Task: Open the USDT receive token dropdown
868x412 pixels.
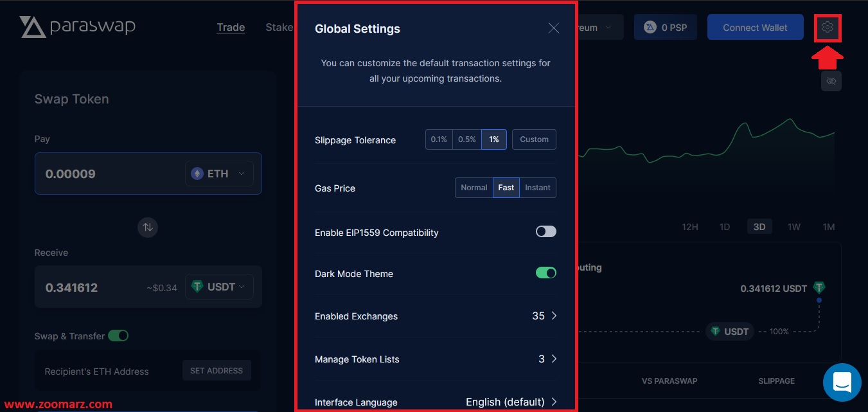Action: coord(219,287)
